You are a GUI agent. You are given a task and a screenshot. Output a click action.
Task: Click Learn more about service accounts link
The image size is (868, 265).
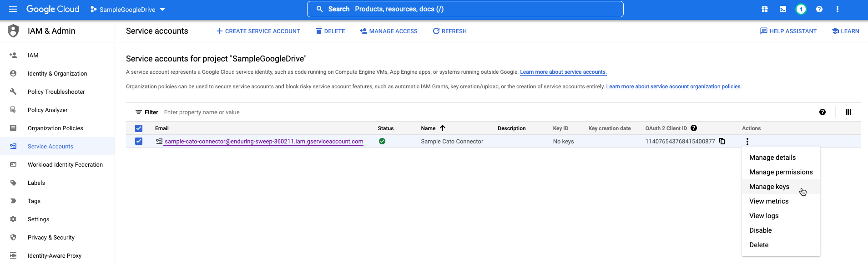pos(563,72)
